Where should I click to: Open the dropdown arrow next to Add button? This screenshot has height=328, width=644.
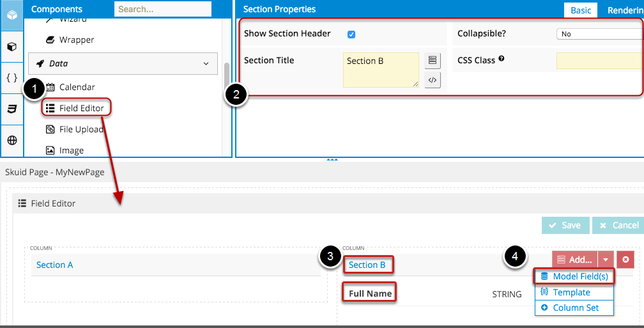click(606, 260)
